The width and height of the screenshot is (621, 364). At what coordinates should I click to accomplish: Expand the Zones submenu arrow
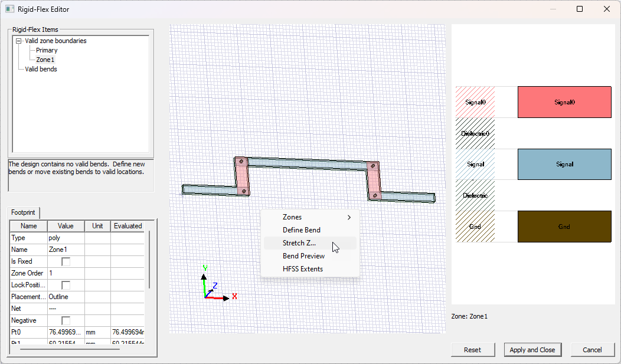[x=349, y=217]
